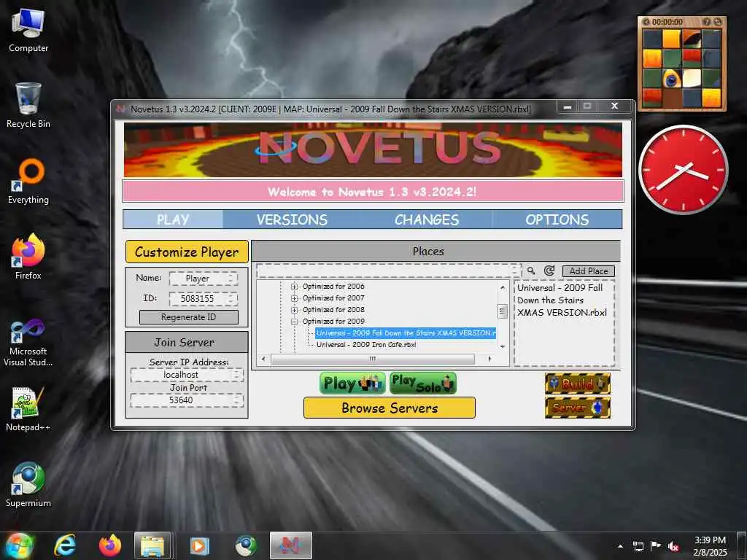Click the puzzle gadget's question mark icon
The height and width of the screenshot is (560, 747).
point(706,22)
